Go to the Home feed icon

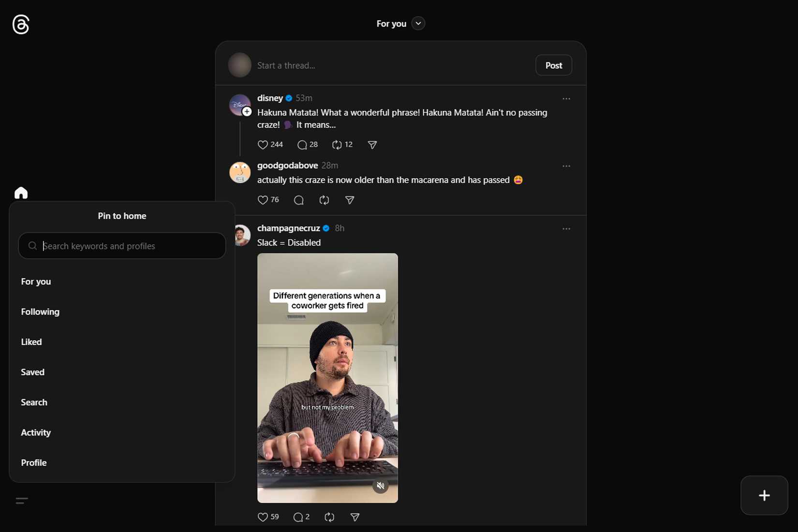[x=21, y=193]
